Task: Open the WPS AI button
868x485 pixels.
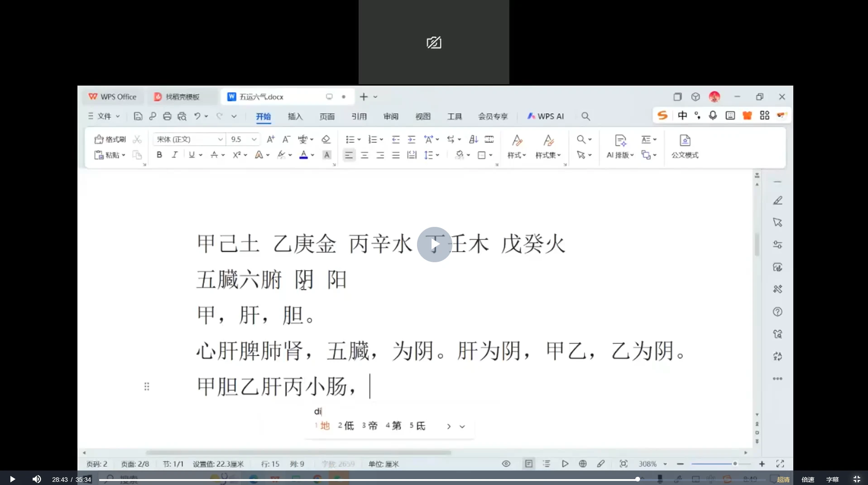Action: pyautogui.click(x=546, y=116)
